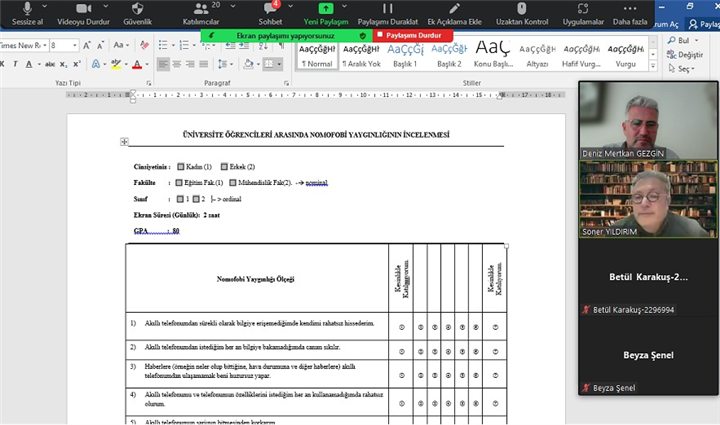Open the borders button

click(270, 64)
